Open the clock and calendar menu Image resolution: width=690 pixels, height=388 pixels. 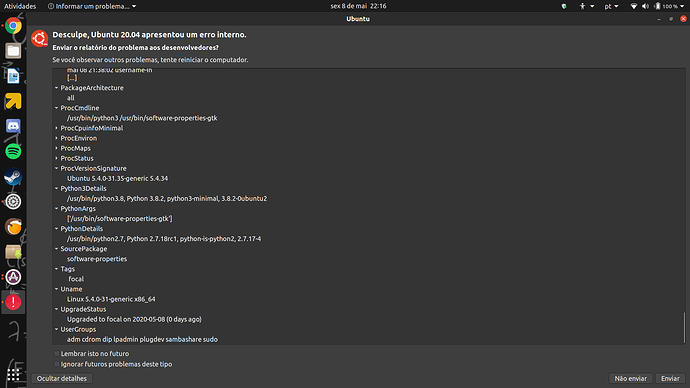(358, 6)
